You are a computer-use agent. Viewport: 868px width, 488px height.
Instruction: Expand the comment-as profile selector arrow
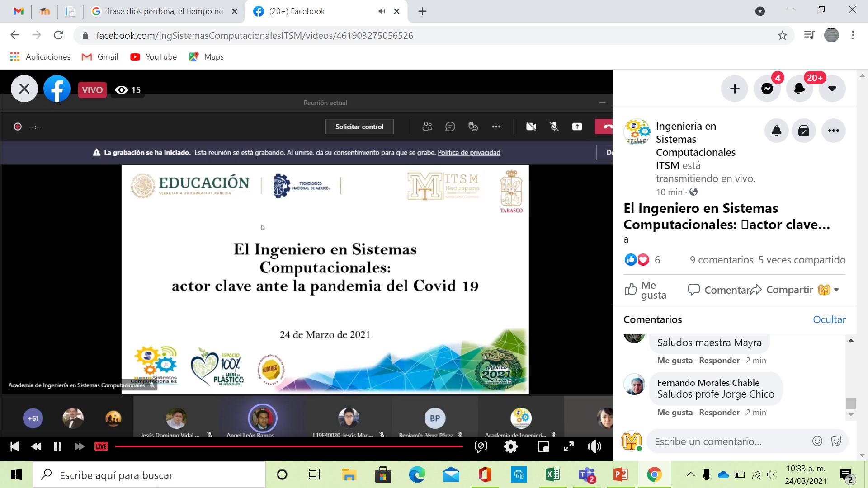836,290
